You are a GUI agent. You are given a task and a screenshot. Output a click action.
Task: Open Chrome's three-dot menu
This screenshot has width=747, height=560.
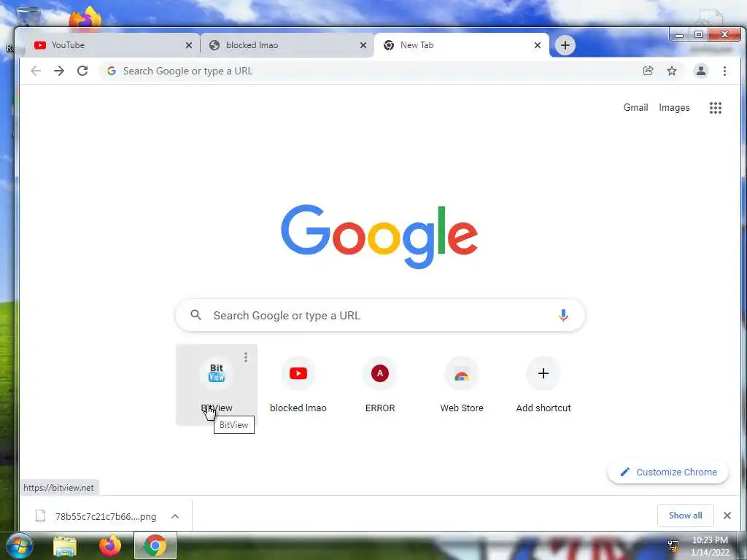coord(724,71)
